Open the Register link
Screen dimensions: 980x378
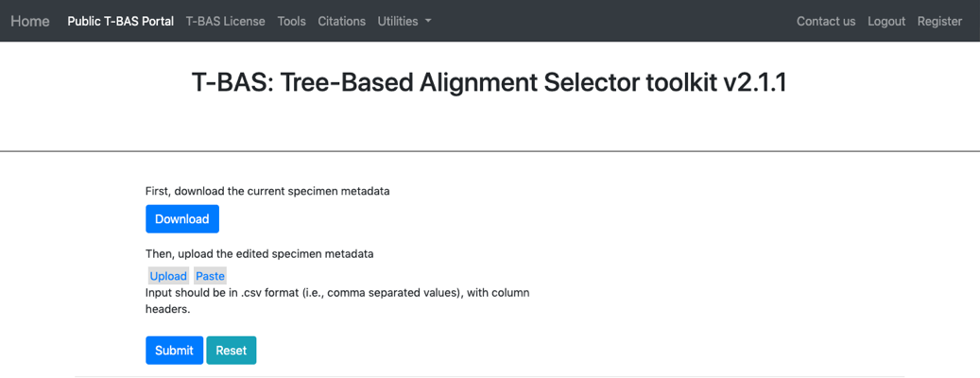[939, 21]
